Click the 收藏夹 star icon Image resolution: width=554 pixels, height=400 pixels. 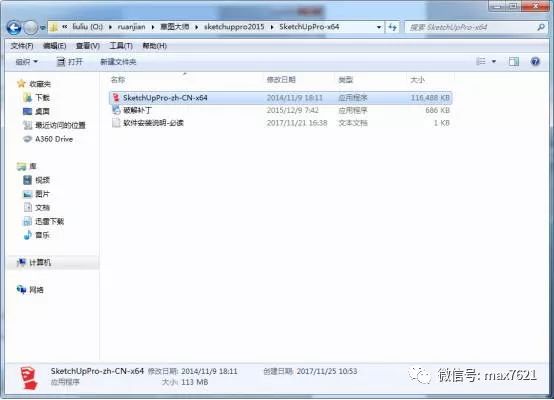click(21, 84)
